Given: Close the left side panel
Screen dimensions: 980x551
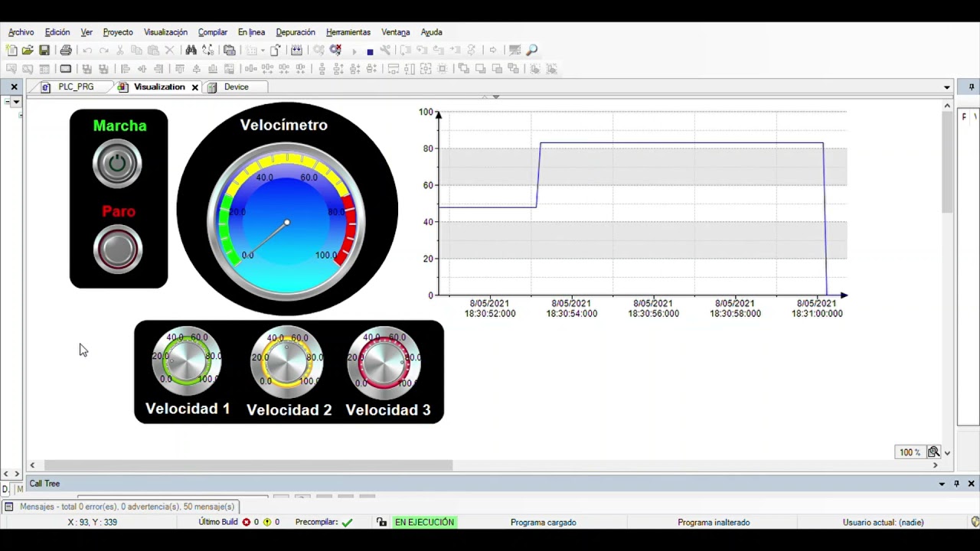Looking at the screenshot, I should [x=14, y=87].
